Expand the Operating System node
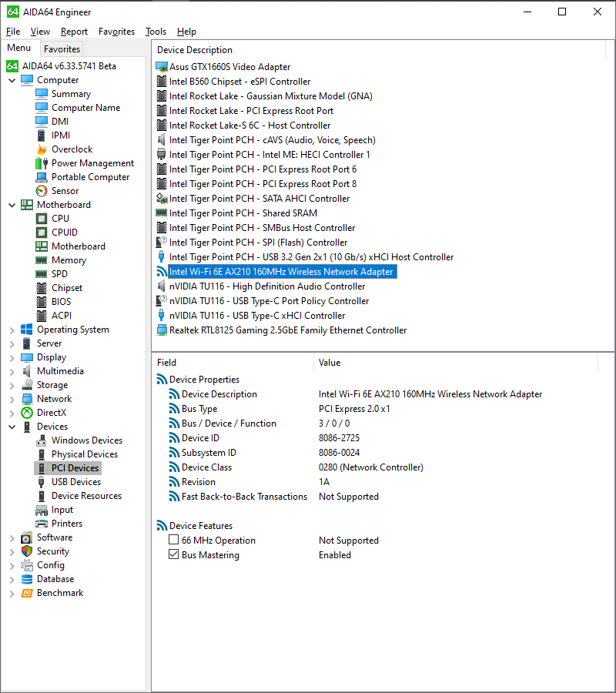Viewport: 616px width, 693px height. [12, 330]
